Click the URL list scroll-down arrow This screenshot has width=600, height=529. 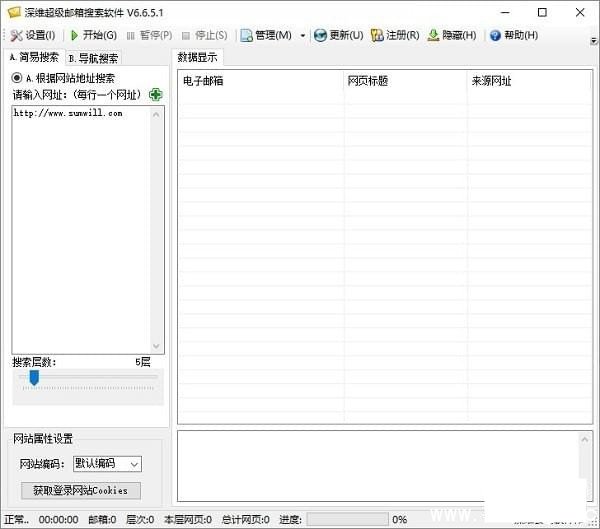[x=156, y=346]
